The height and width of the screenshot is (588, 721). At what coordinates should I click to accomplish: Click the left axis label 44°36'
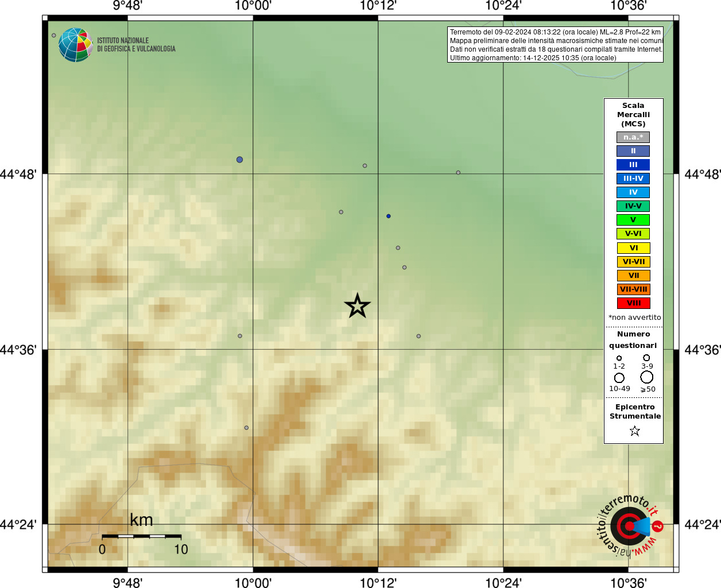18,350
